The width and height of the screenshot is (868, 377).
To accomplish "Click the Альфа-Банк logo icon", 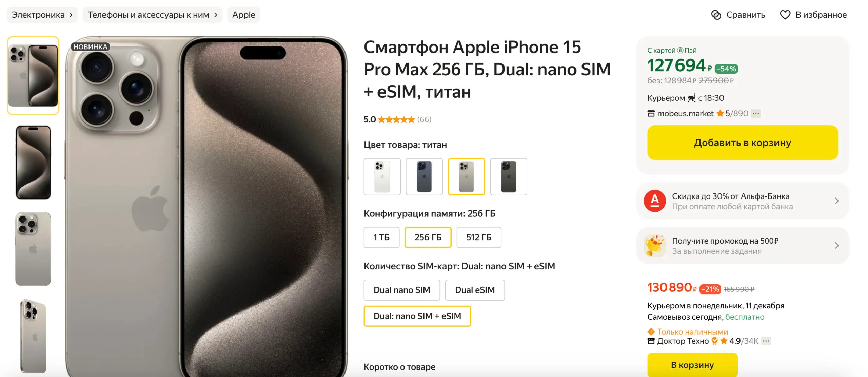I will click(x=655, y=201).
